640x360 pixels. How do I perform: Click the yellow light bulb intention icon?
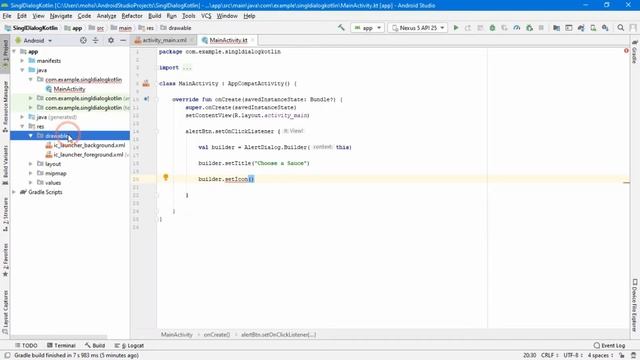tap(166, 177)
